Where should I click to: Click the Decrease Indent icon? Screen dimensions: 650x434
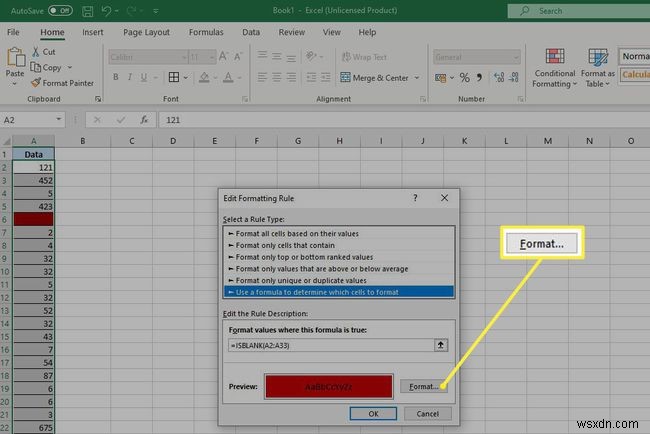click(311, 77)
